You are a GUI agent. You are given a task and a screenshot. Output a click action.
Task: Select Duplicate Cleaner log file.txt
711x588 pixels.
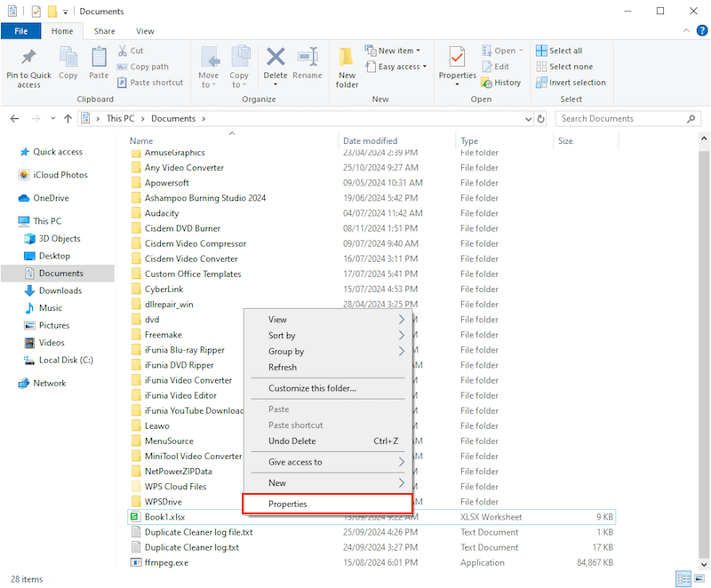pos(371,532)
